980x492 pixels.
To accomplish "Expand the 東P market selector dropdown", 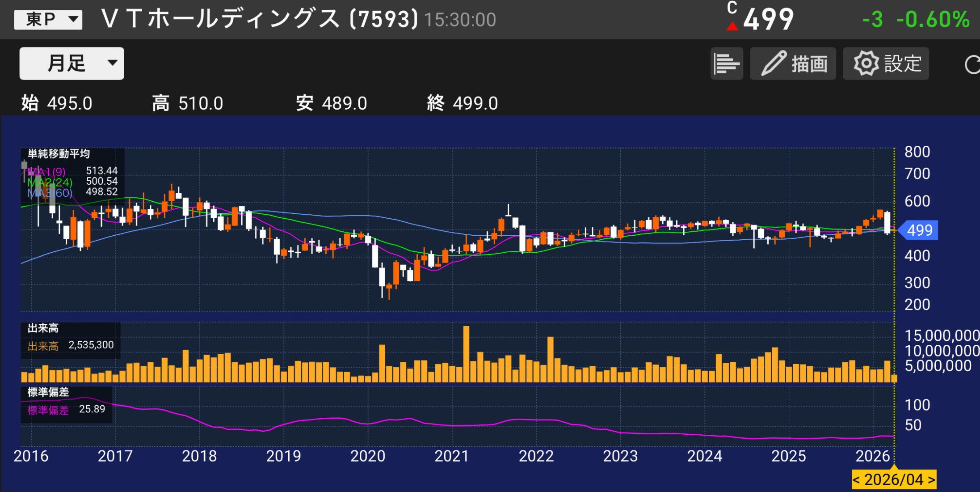I will [x=48, y=19].
